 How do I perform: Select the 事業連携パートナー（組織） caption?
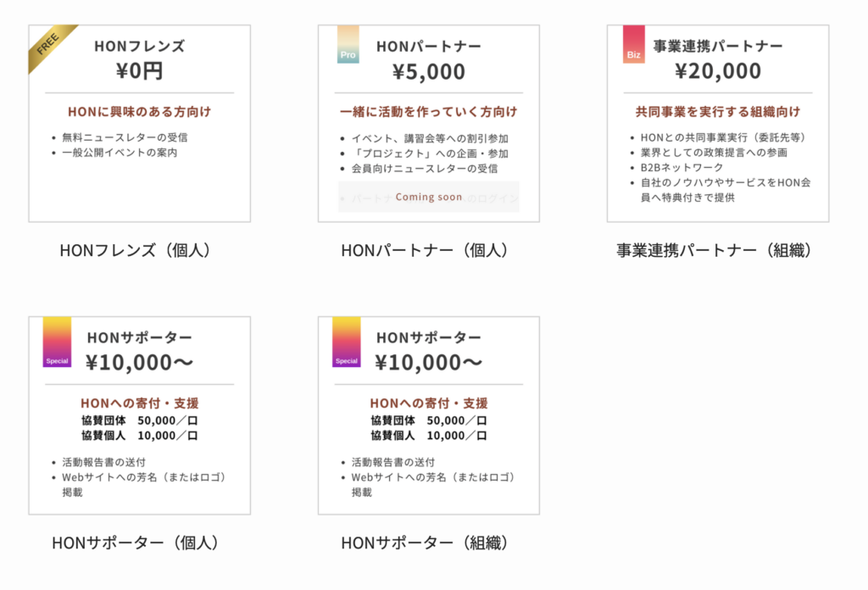715,250
